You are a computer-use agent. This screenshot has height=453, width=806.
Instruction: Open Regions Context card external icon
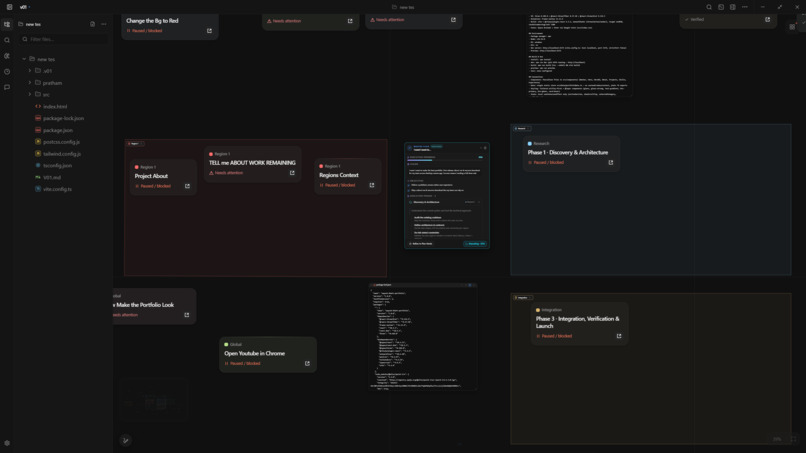click(x=372, y=185)
